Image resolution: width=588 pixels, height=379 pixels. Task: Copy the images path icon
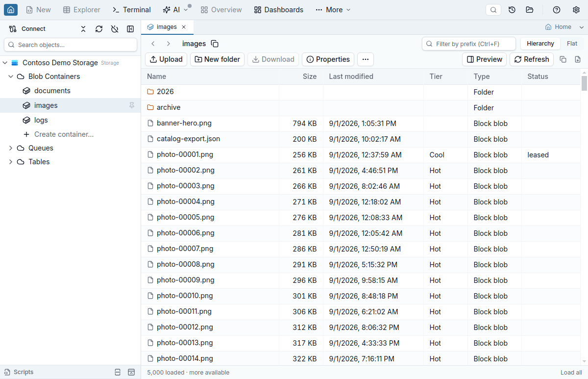[215, 44]
